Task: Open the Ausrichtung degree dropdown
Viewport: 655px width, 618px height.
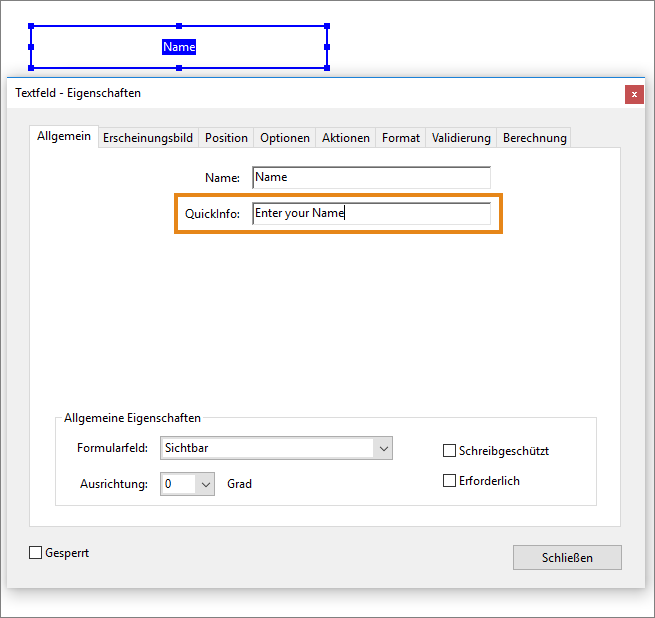Action: (205, 484)
